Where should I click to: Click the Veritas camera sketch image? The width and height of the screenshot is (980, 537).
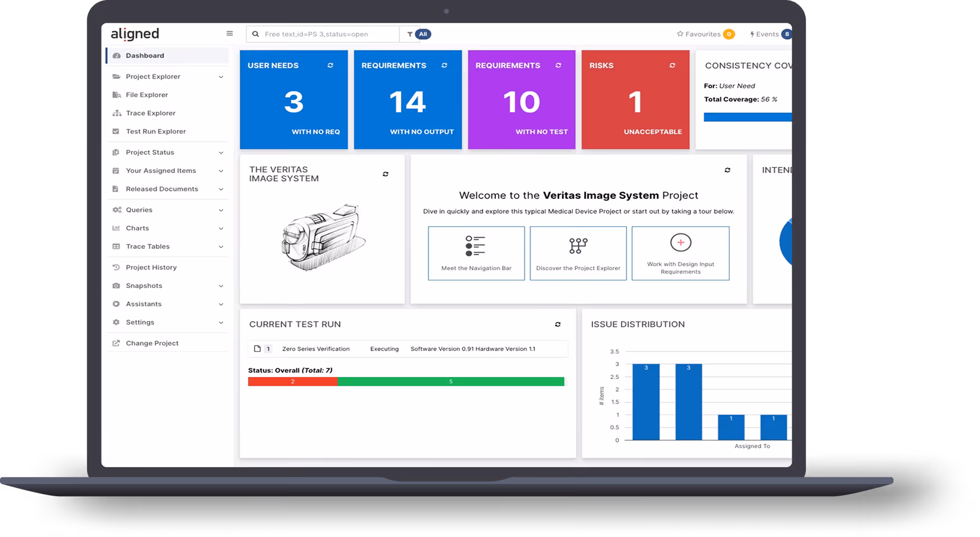(x=323, y=238)
